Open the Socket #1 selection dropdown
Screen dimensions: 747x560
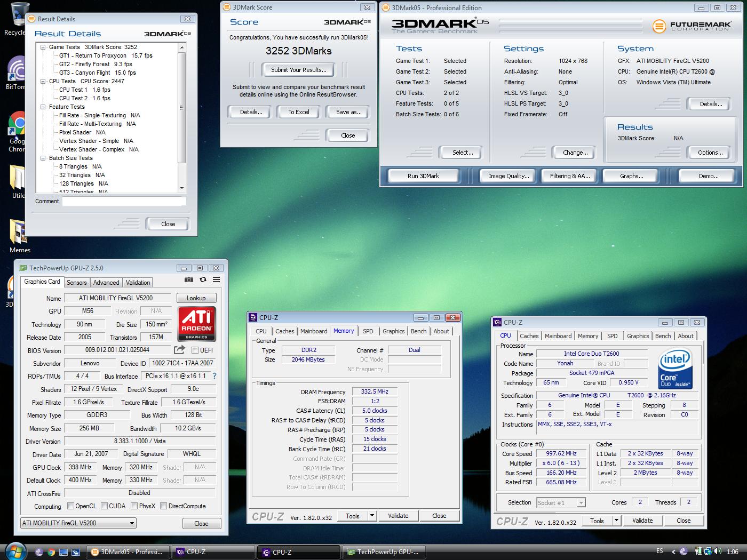tap(561, 502)
